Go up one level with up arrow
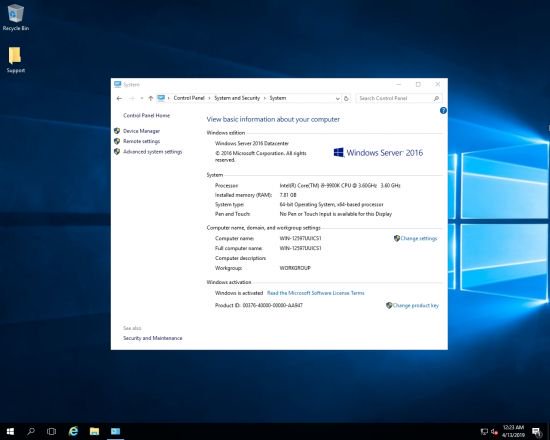 pyautogui.click(x=150, y=98)
